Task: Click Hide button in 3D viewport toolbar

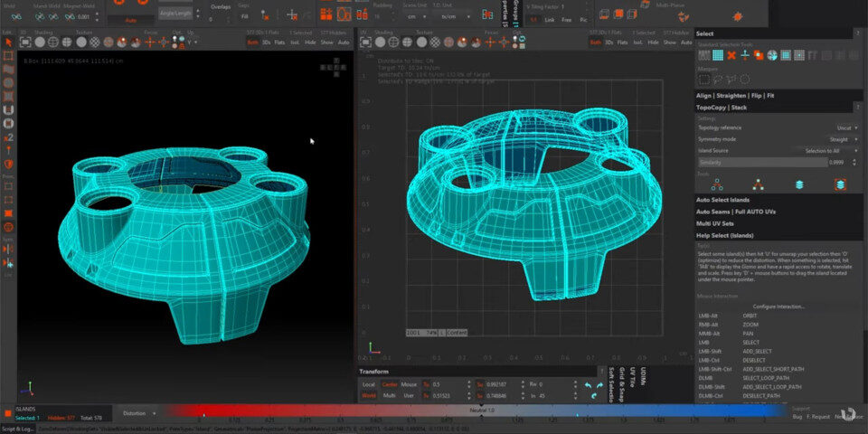Action: click(310, 42)
